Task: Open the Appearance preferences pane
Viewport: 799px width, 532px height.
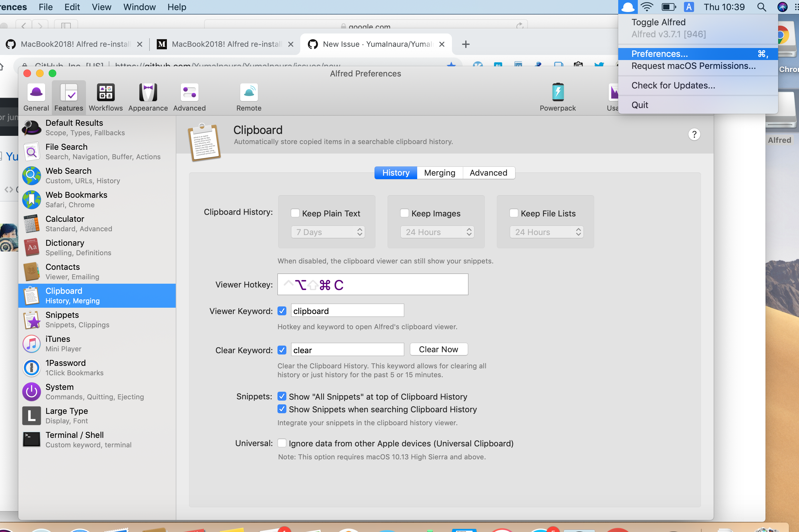Action: pos(148,97)
